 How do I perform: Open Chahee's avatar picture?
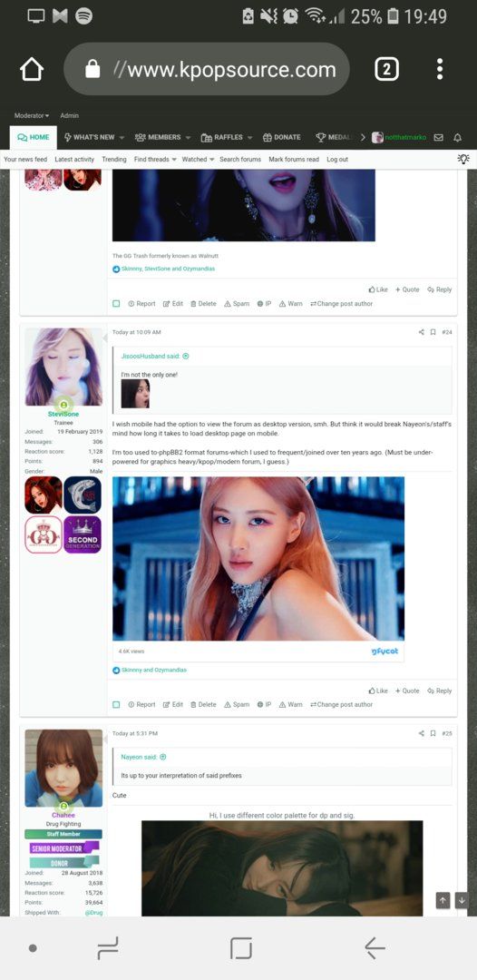click(x=63, y=768)
